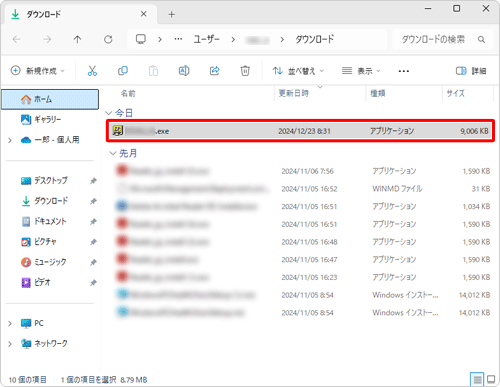The image size is (500, 387).
Task: Go forward with the right arrow
Action: (x=47, y=39)
